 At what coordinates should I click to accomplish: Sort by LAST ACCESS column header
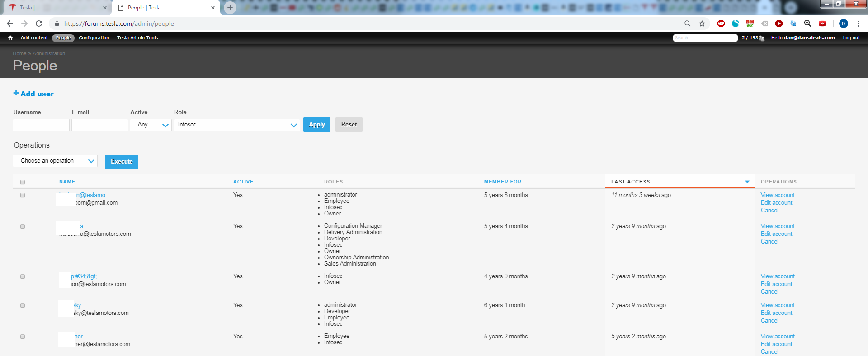(631, 182)
